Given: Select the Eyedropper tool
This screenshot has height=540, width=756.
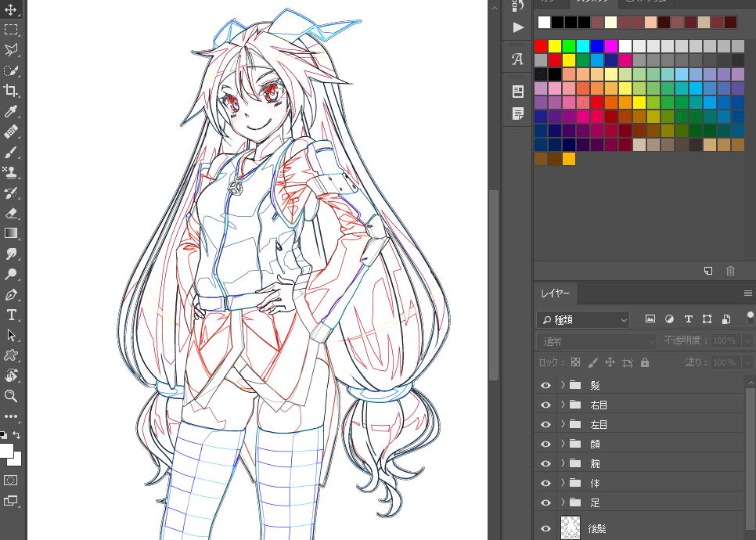Looking at the screenshot, I should click(x=11, y=111).
